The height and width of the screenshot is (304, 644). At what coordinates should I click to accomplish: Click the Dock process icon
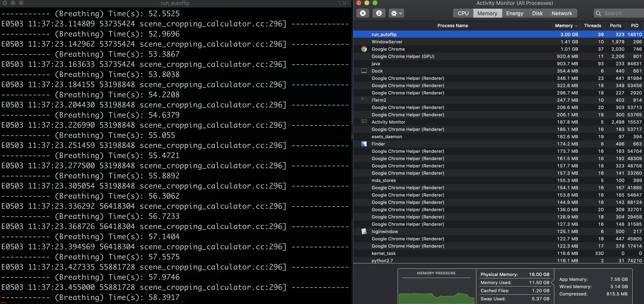[x=364, y=71]
